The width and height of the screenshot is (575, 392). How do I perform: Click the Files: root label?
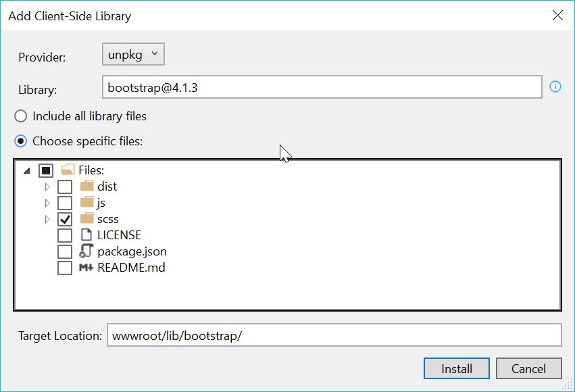(91, 170)
